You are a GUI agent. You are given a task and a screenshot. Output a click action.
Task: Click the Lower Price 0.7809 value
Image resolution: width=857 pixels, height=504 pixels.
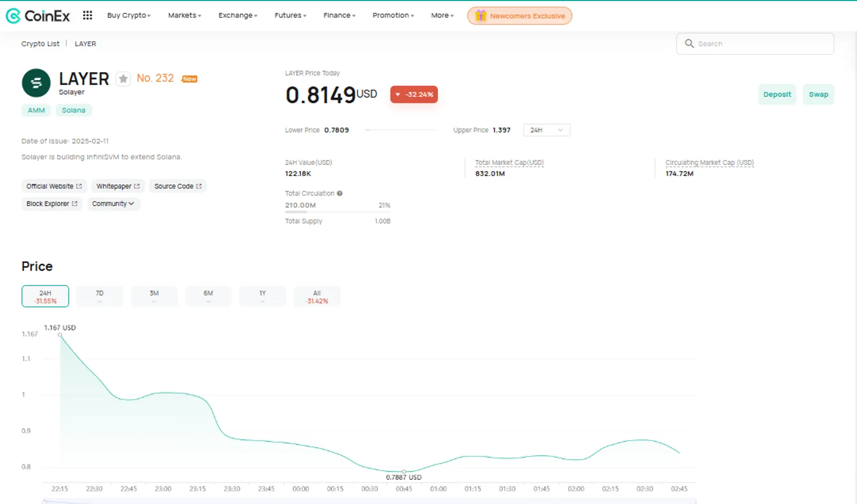coord(336,130)
